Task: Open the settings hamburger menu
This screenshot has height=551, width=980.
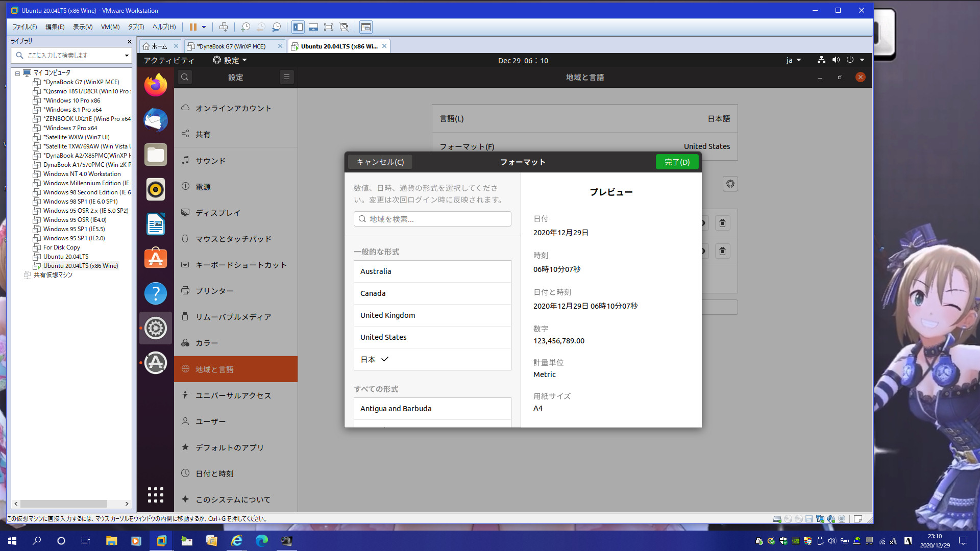Action: pyautogui.click(x=287, y=77)
